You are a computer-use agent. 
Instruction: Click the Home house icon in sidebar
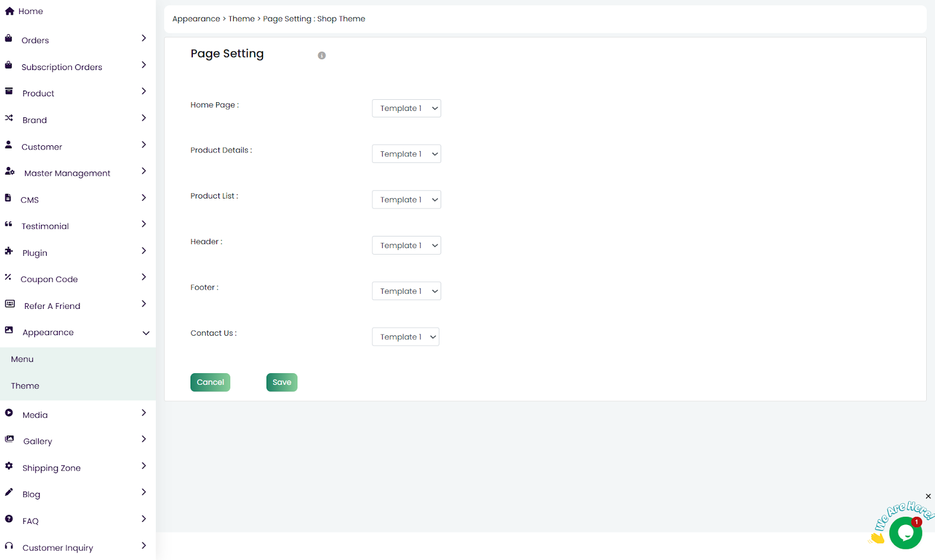(x=9, y=11)
